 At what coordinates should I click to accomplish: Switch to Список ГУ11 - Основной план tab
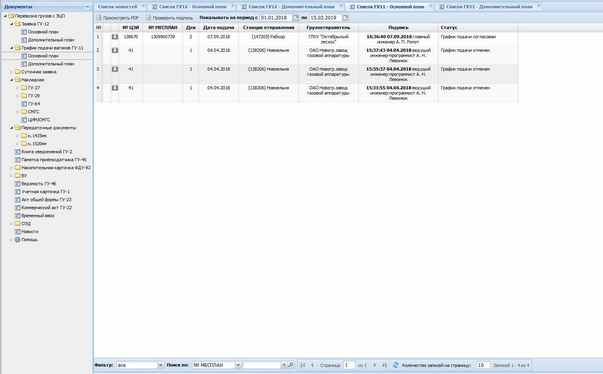(390, 7)
